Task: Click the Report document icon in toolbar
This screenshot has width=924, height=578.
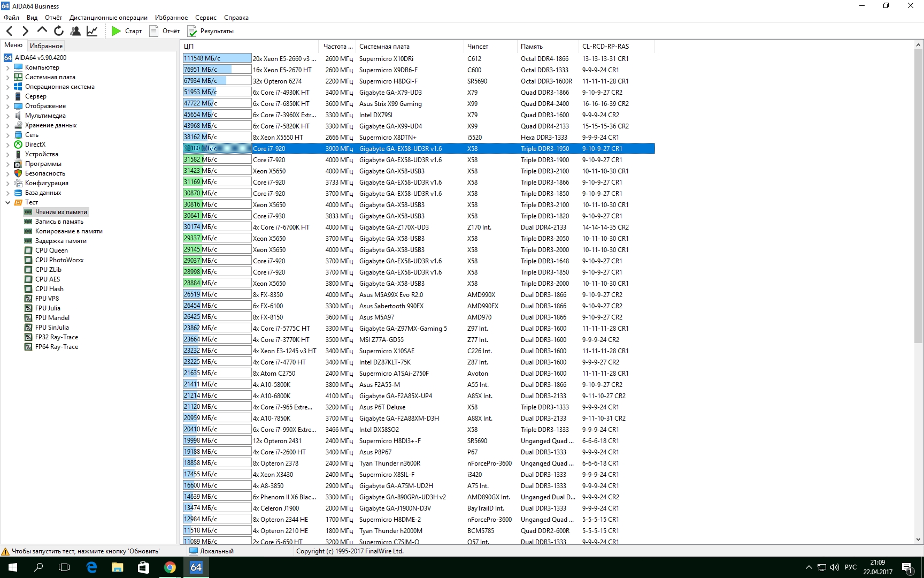Action: tap(153, 31)
